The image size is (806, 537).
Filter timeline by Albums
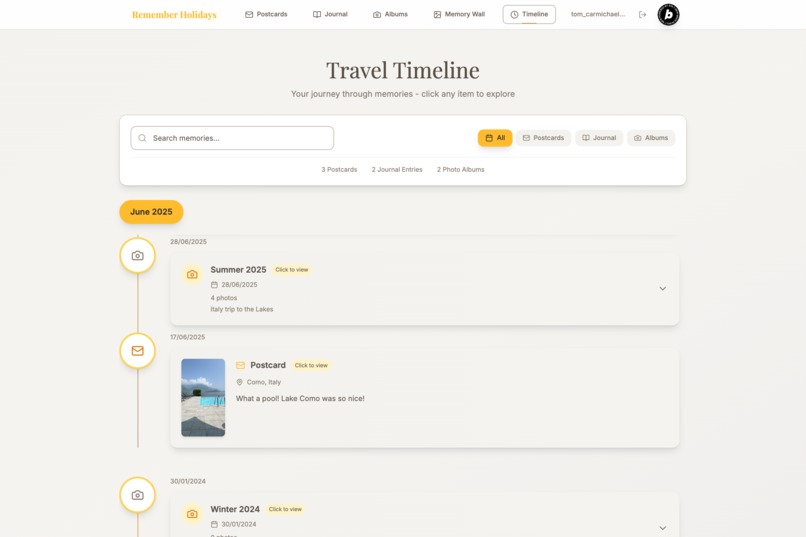click(651, 138)
